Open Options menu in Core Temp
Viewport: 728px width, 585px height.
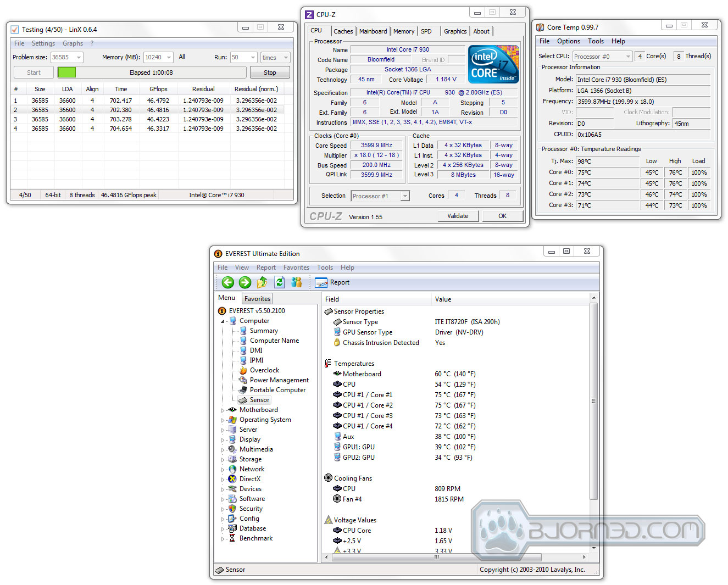(x=569, y=41)
